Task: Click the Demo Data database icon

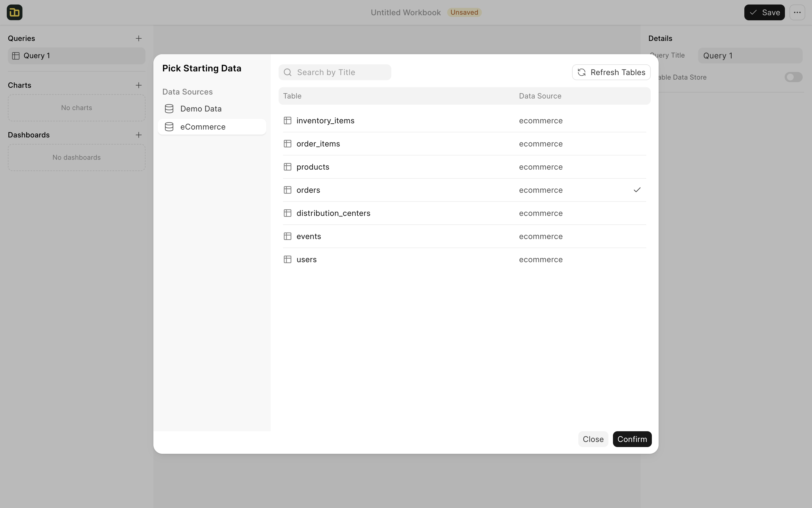Action: [x=169, y=109]
